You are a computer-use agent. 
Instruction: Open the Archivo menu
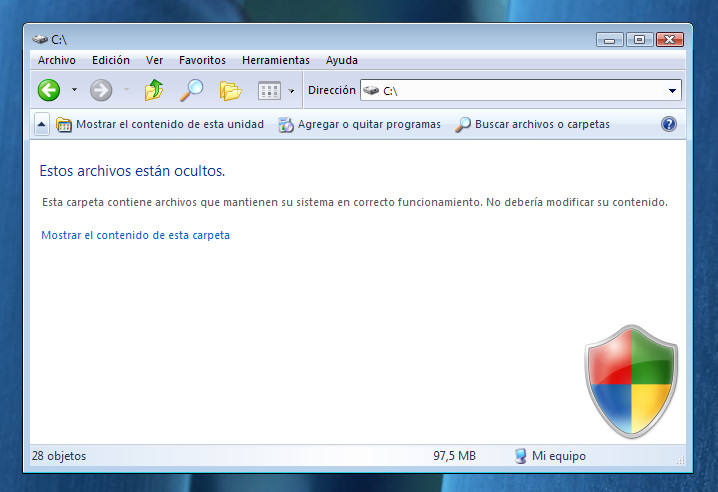pos(57,60)
